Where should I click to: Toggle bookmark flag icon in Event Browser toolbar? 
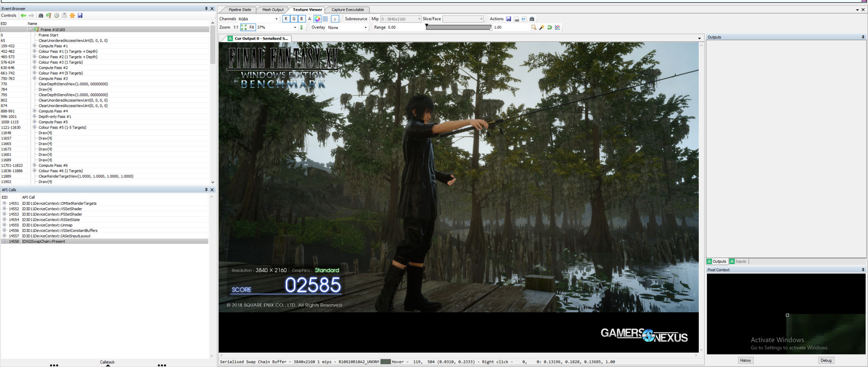(49, 15)
